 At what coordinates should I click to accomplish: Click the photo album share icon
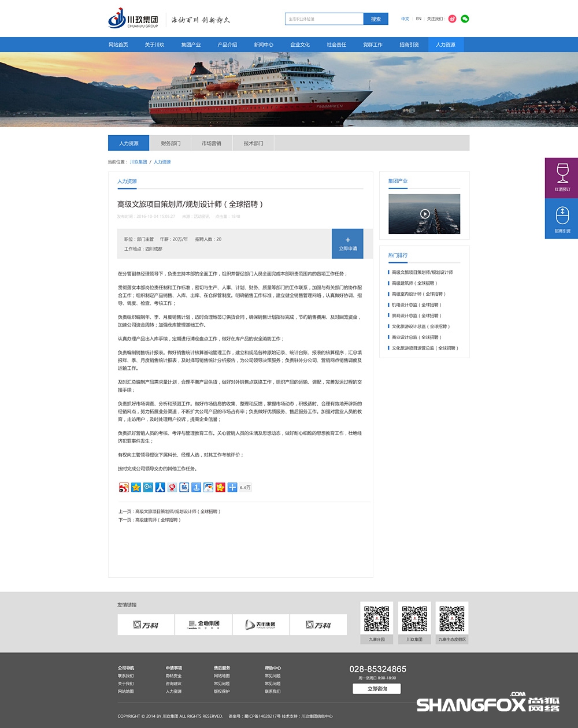(x=208, y=487)
